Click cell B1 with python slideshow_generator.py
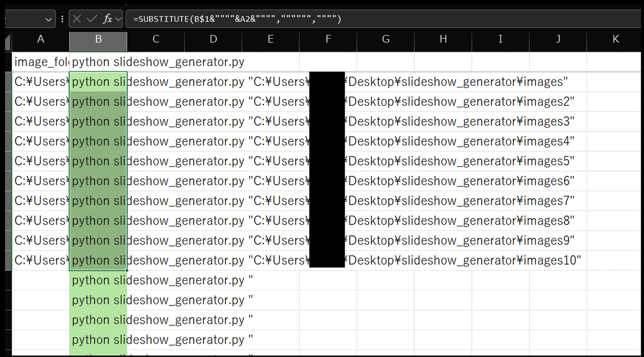Screen dimensions: 644x357 (98, 62)
